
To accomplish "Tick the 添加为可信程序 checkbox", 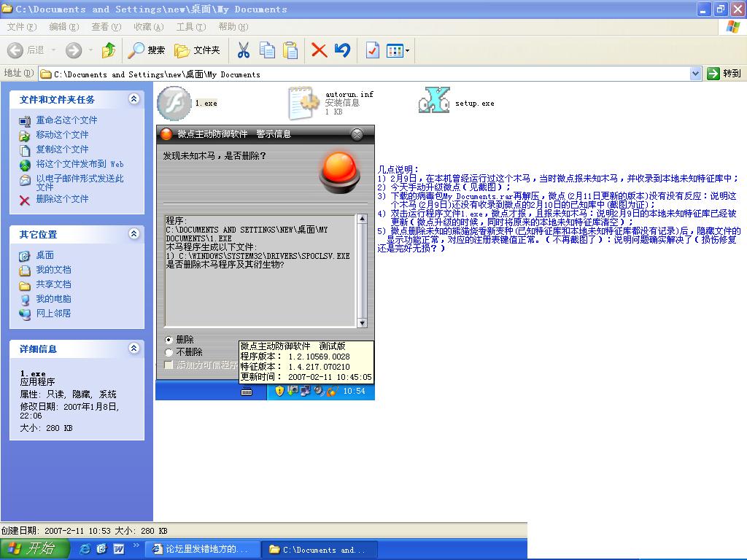I will pos(169,365).
